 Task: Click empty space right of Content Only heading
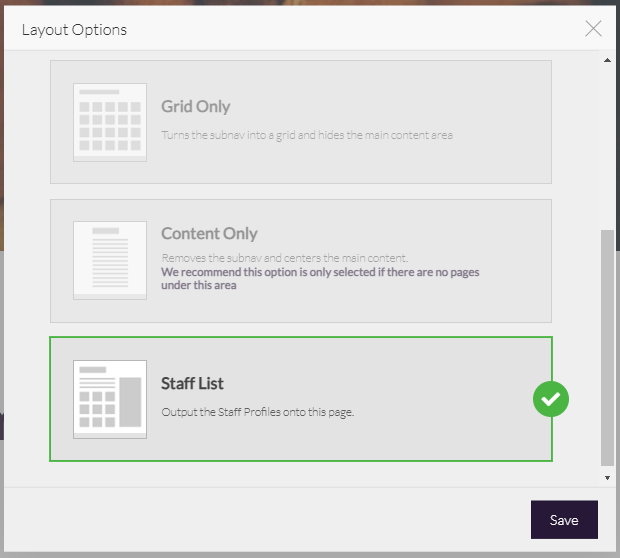(x=400, y=233)
